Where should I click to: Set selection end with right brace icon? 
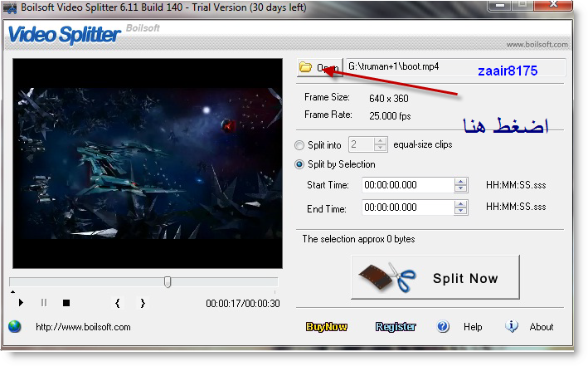143,303
